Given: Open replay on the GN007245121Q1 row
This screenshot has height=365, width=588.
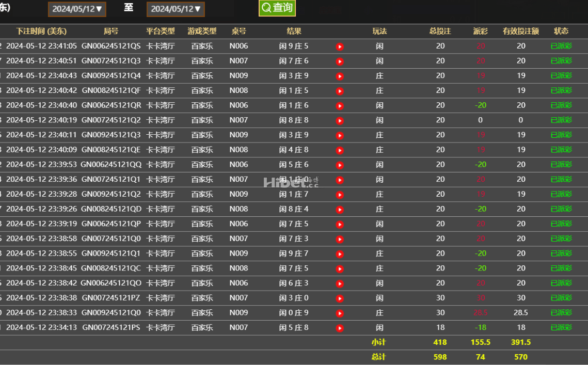Looking at the screenshot, I should (340, 180).
